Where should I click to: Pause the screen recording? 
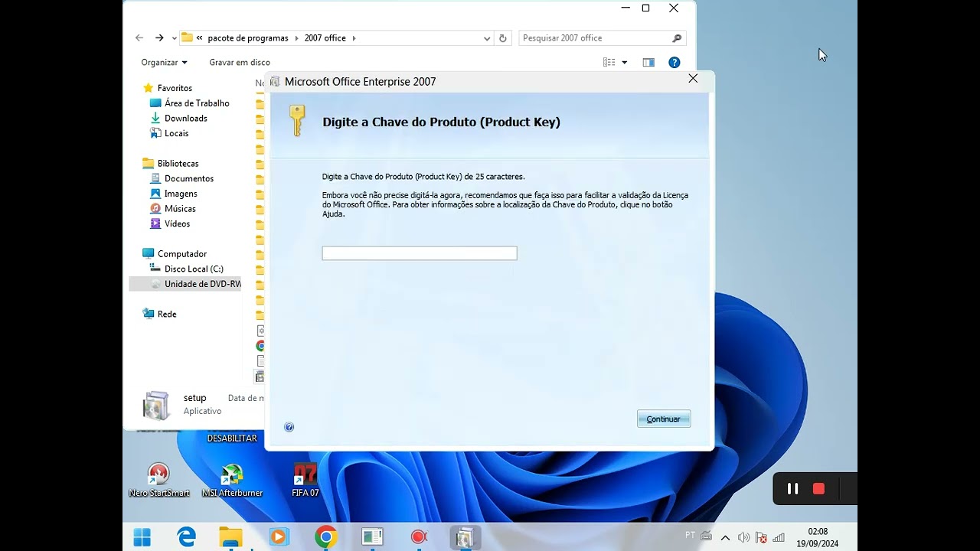tap(793, 489)
